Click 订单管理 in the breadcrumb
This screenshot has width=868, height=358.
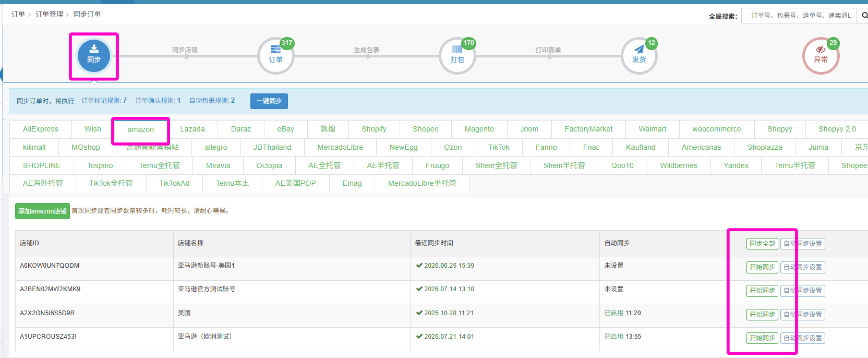click(x=49, y=14)
